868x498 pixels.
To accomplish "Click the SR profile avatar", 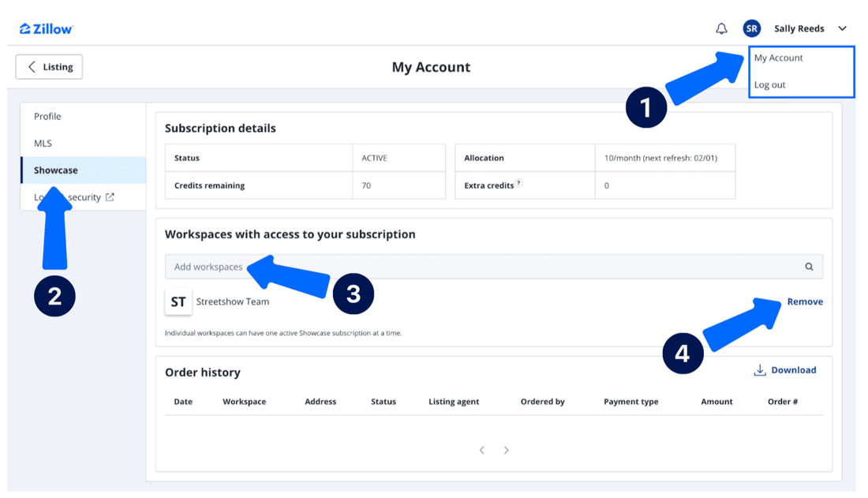I will click(x=751, y=28).
